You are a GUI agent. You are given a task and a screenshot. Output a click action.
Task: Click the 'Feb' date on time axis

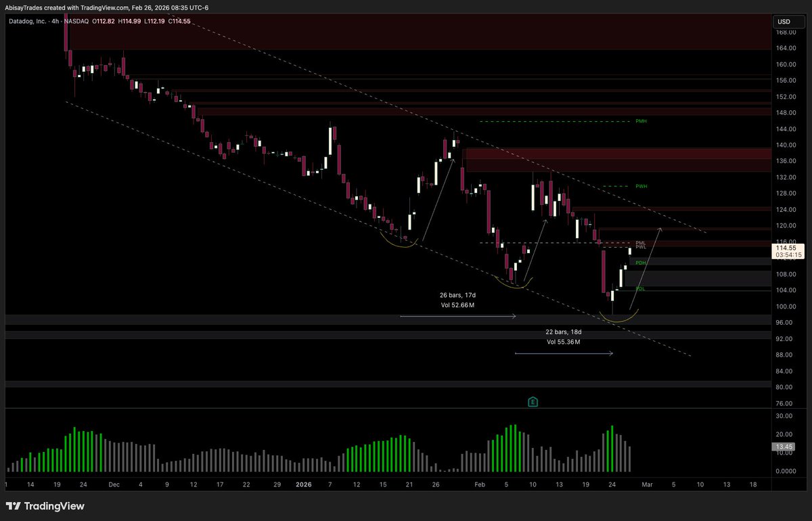coord(480,484)
